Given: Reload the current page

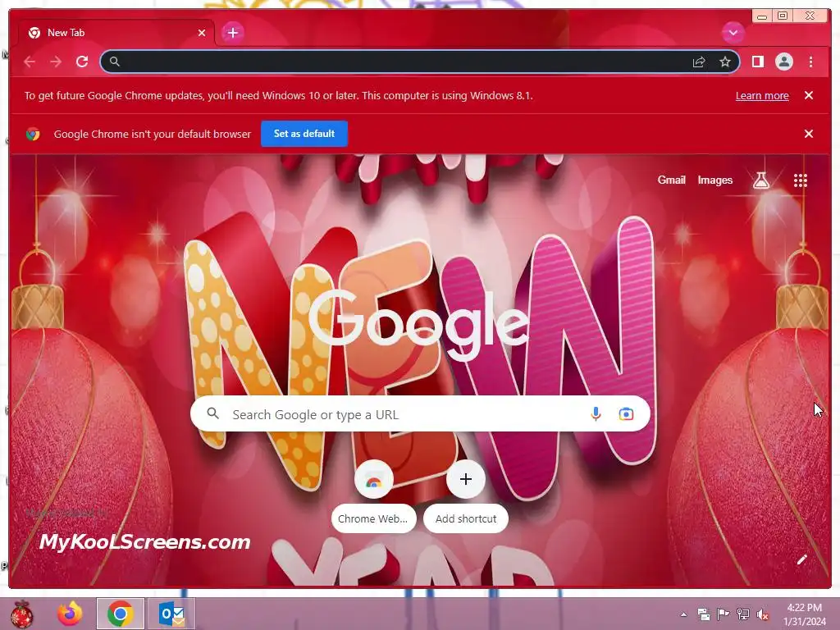Looking at the screenshot, I should 82,62.
